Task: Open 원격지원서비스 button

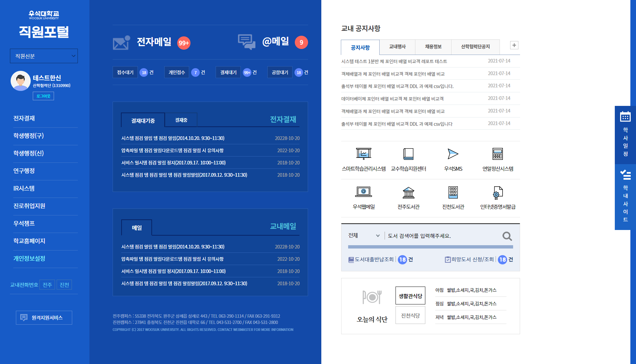Action: coord(44,318)
